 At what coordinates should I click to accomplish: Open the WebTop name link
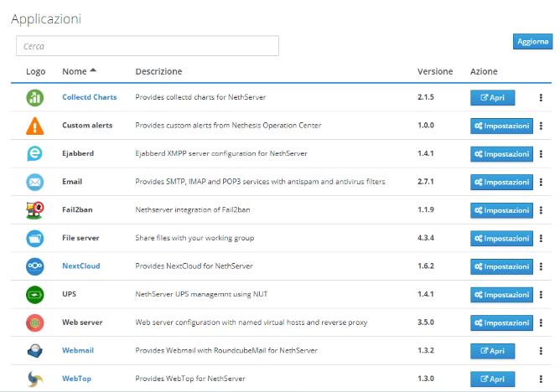pyautogui.click(x=76, y=379)
